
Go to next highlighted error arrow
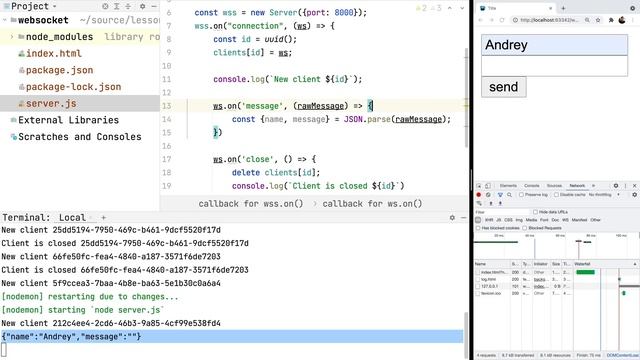(462, 8)
